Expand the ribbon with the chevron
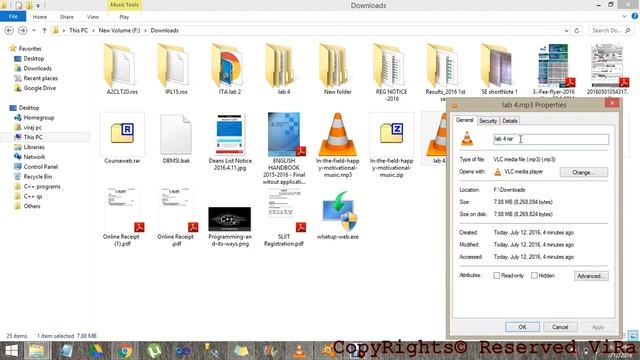The width and height of the screenshot is (640, 360). point(624,16)
